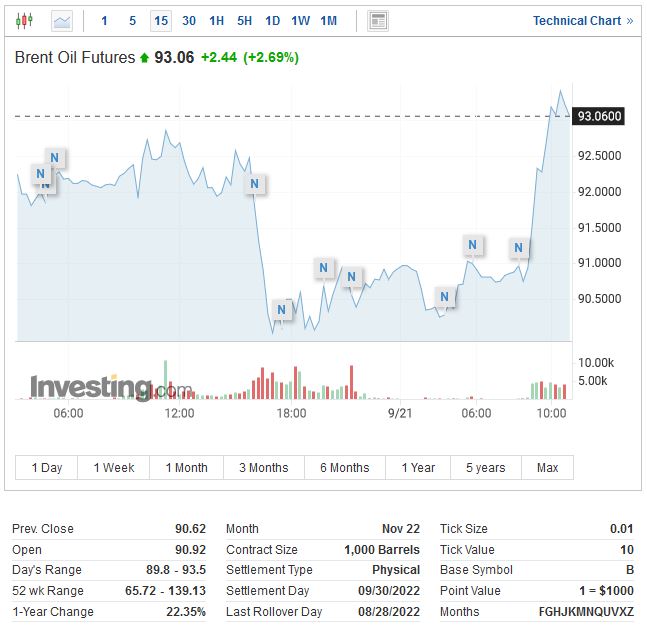Image resolution: width=647 pixels, height=636 pixels.
Task: Select the area chart type icon
Action: coord(62,20)
